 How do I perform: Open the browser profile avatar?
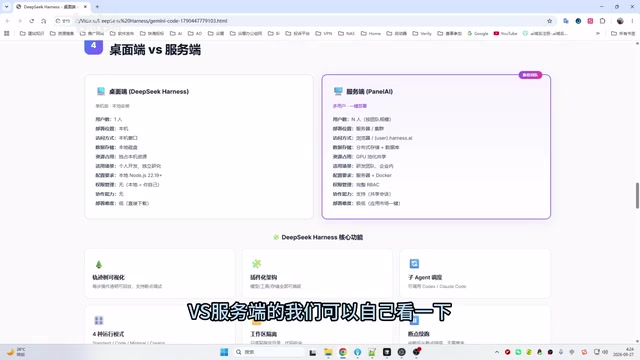(x=620, y=21)
